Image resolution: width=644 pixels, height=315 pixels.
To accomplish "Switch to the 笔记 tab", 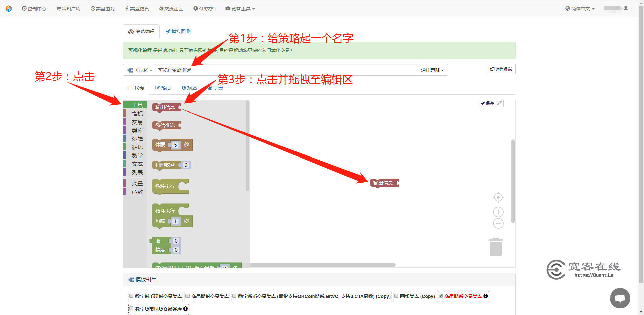I will coord(163,88).
